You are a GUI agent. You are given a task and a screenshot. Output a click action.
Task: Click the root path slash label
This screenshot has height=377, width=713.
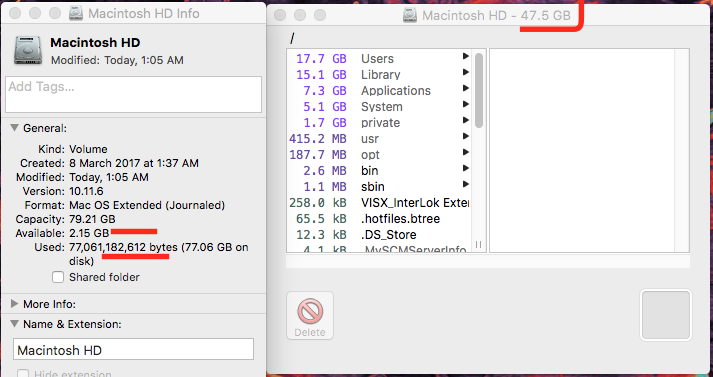click(292, 39)
